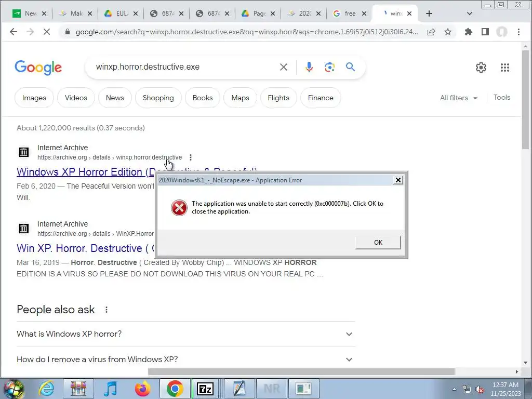Select the News filter chip
Image resolution: width=532 pixels, height=399 pixels.
(x=115, y=98)
